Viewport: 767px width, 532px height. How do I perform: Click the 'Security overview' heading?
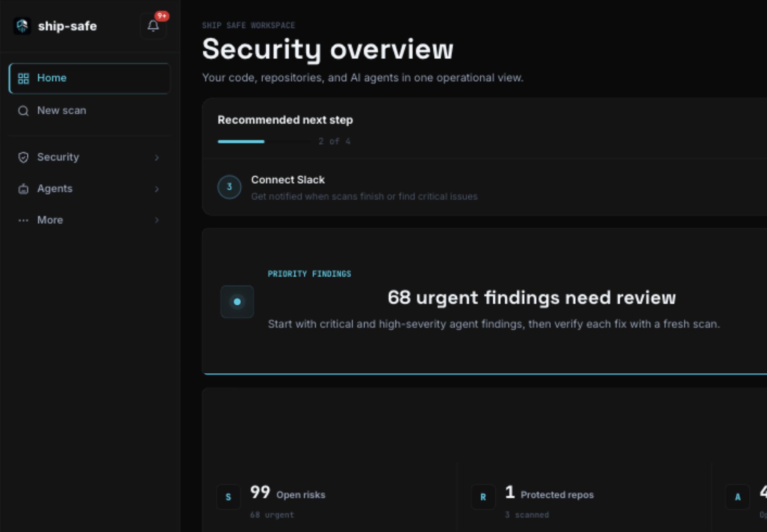[328, 49]
